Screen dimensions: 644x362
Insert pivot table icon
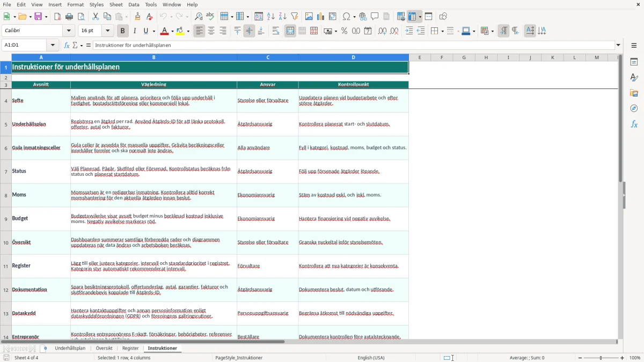[333, 17]
